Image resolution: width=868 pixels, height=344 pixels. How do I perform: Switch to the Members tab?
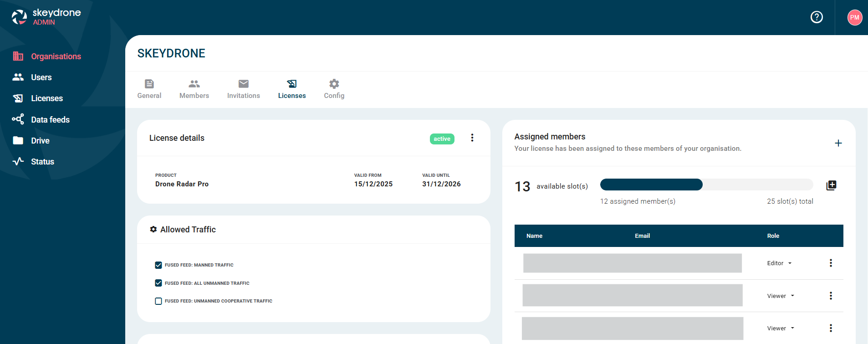(x=194, y=89)
